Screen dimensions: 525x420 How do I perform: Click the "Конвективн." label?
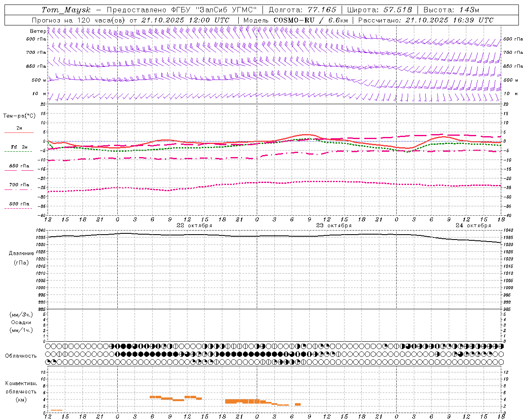[21, 383]
